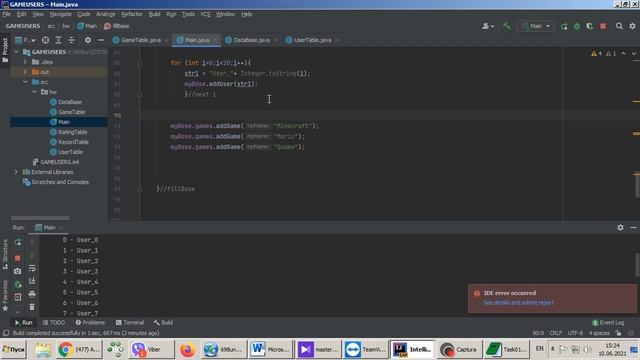The width and height of the screenshot is (640, 360).
Task: Open the File menu
Action: tap(6, 14)
